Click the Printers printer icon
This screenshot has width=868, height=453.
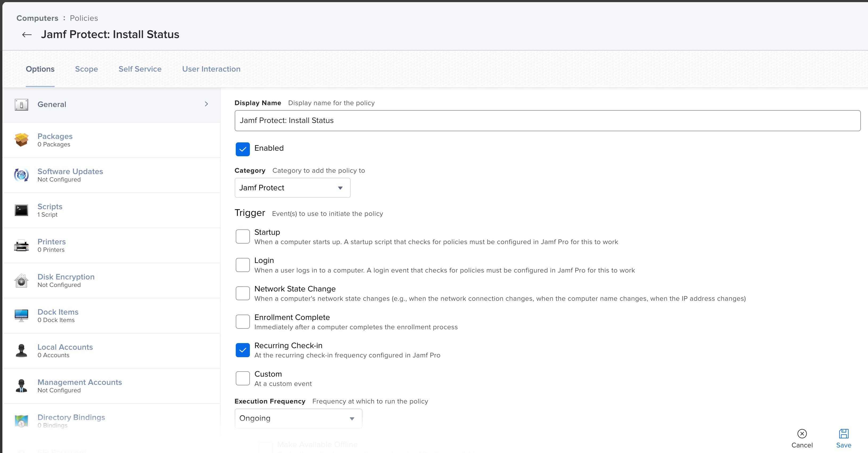point(21,245)
